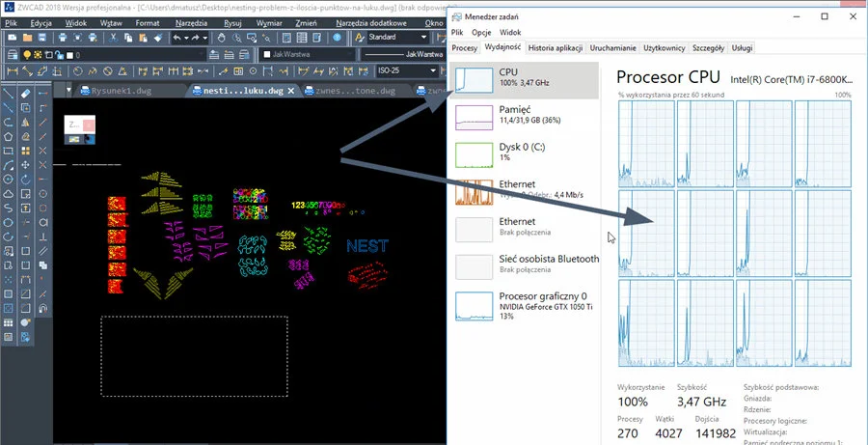Click the Print icon in the toolbar
The height and width of the screenshot is (445, 868).
pyautogui.click(x=63, y=38)
